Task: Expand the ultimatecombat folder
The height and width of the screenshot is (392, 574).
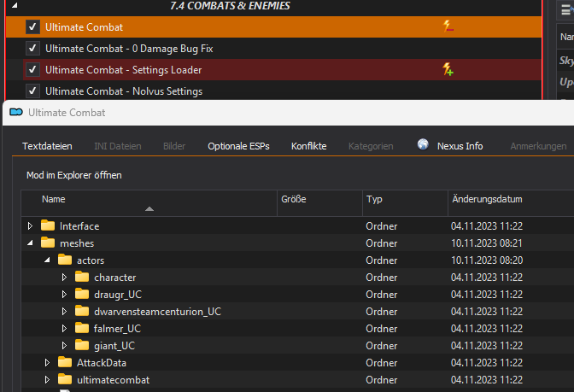Action: tap(47, 379)
